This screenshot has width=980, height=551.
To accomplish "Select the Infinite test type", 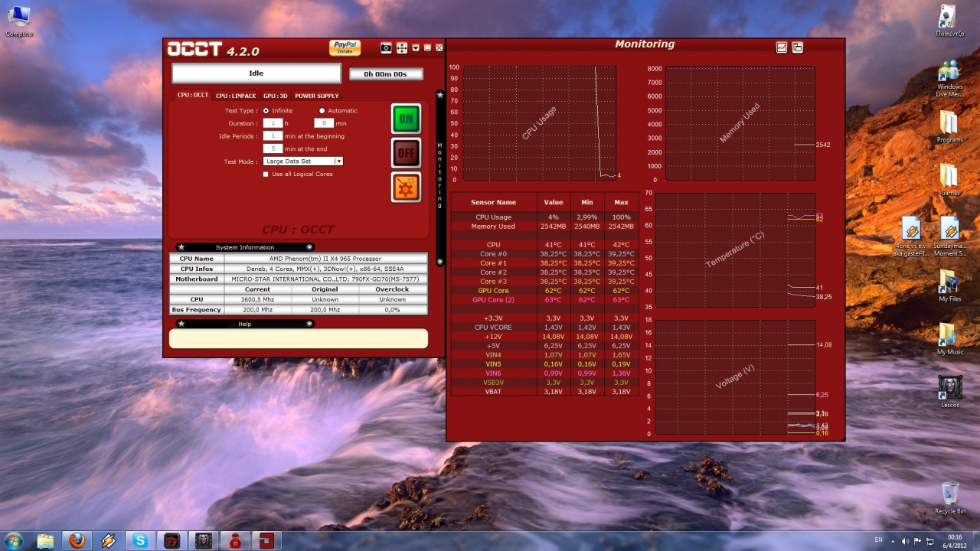I will click(266, 110).
